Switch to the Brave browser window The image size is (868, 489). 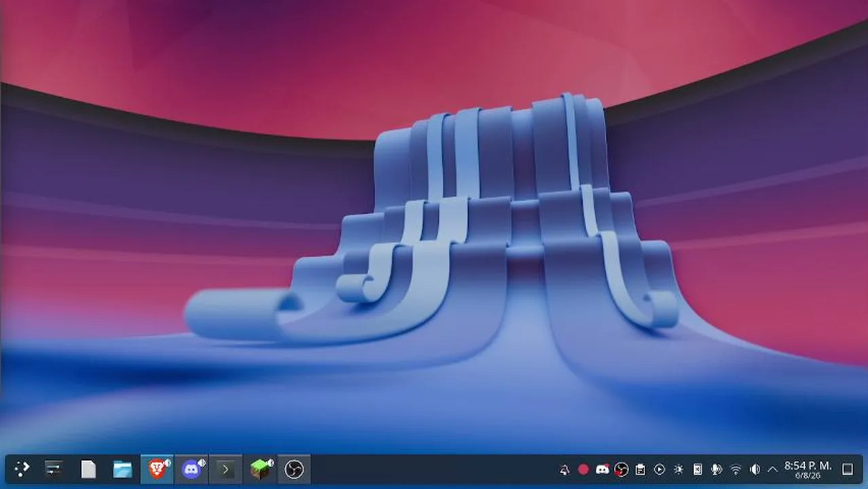[157, 469]
